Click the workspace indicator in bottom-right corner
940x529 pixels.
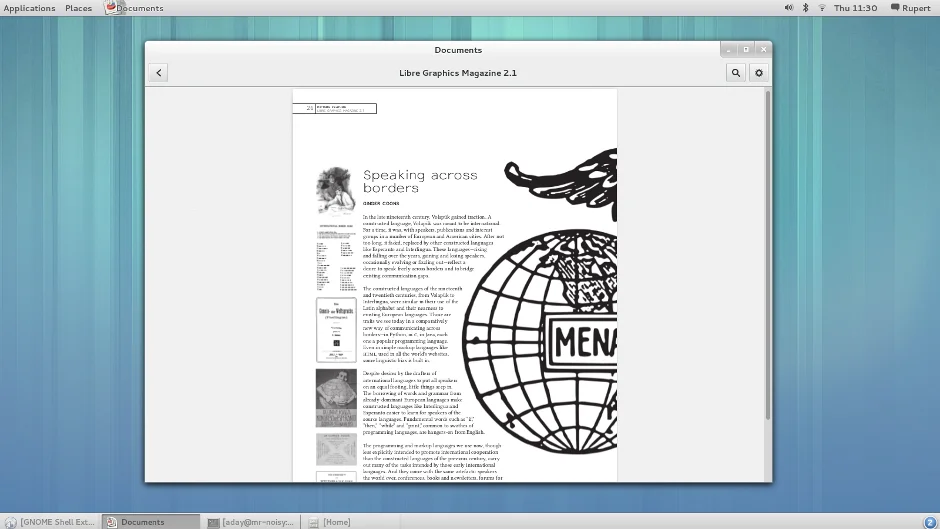point(929,522)
